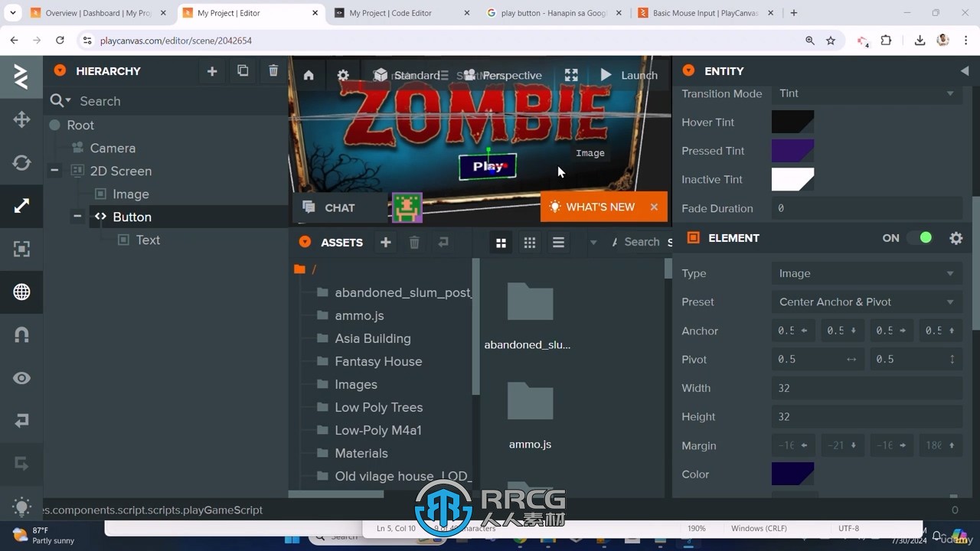Collapse the Button tree node
Viewport: 980px width, 551px height.
point(77,217)
